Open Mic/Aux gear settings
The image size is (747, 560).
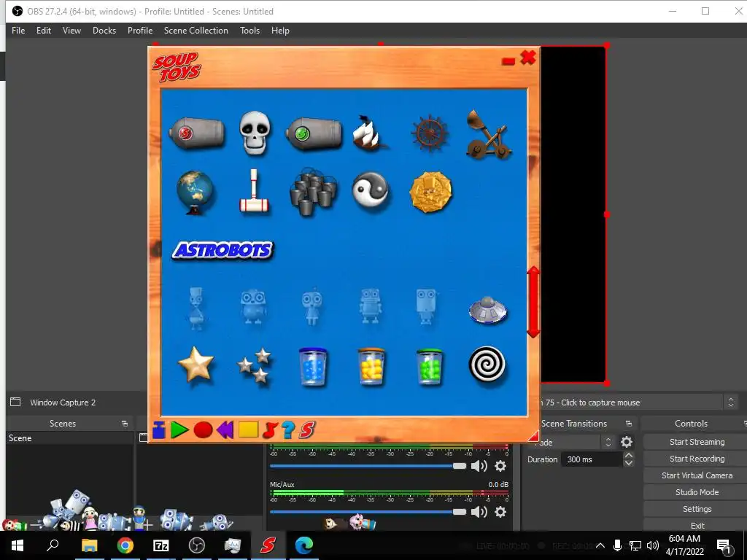click(x=500, y=512)
